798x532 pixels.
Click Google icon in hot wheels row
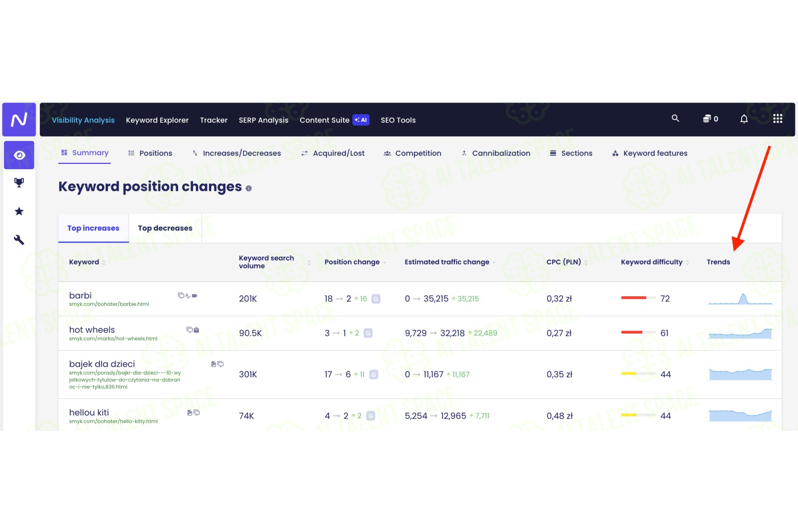368,333
